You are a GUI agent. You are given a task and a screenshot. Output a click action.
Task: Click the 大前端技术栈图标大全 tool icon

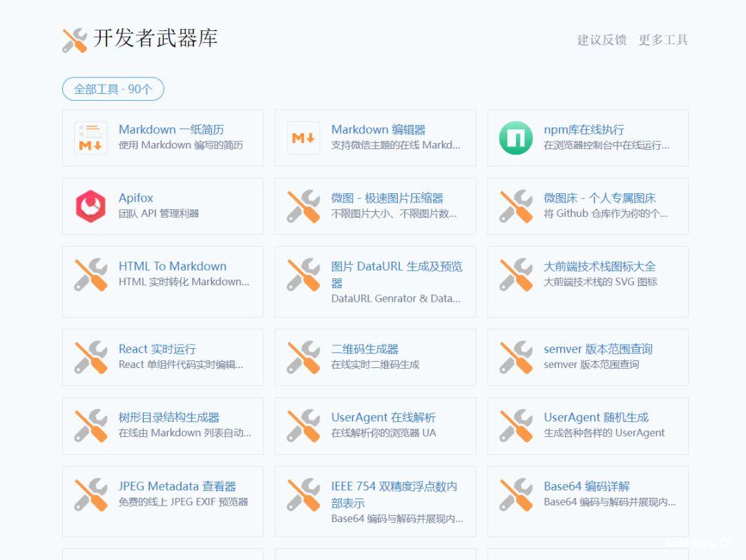click(516, 275)
